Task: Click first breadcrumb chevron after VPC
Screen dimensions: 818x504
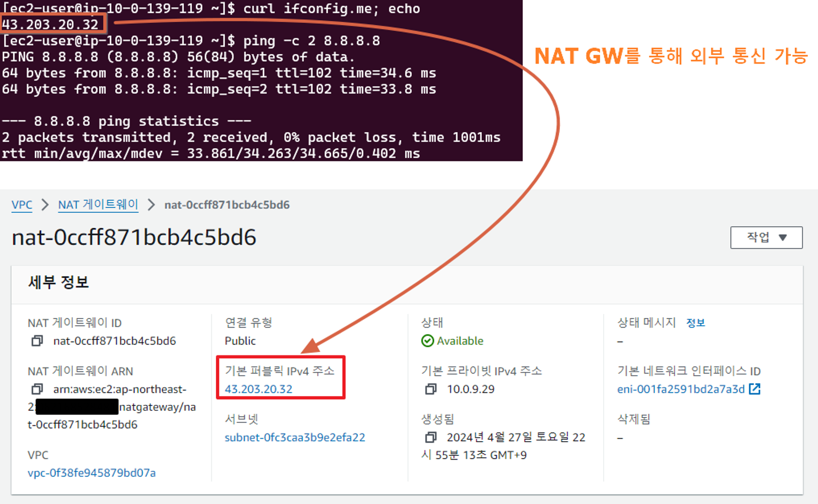Action: pos(45,205)
